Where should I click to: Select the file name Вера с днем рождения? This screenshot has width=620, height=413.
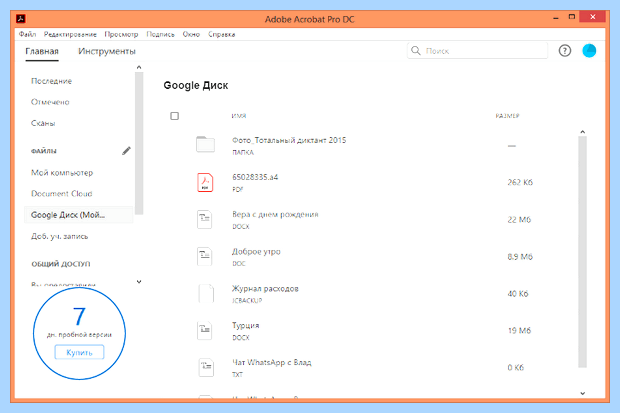(275, 214)
